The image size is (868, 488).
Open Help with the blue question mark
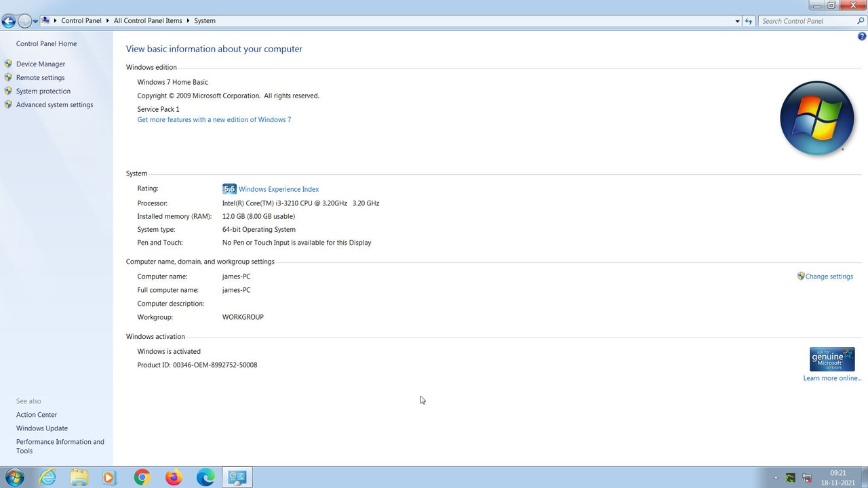[x=862, y=37]
